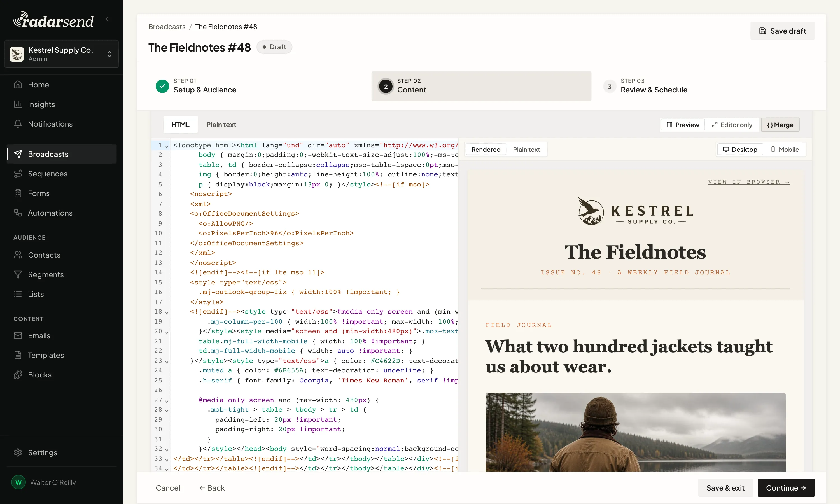Open Lists in the Audience section
Viewport: 840px width, 504px height.
61,294
